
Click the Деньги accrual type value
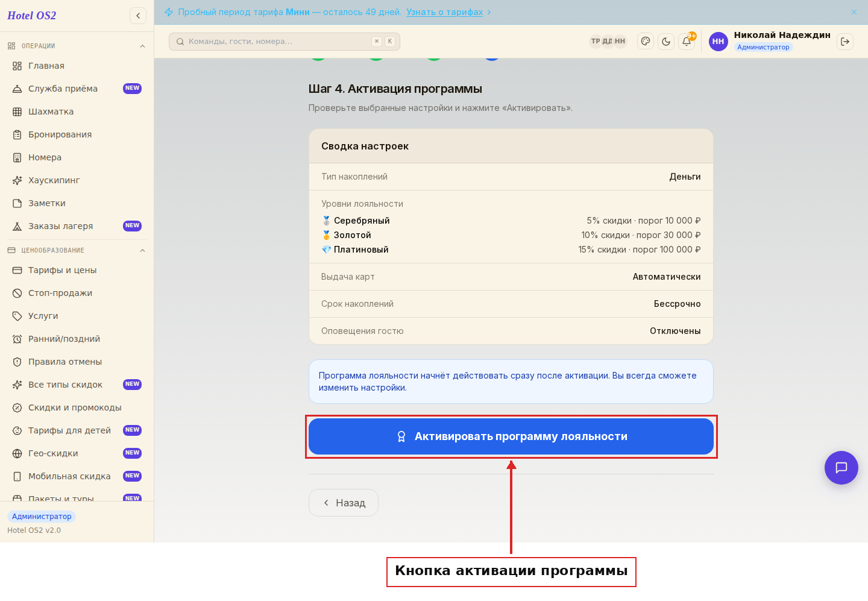[x=685, y=177]
